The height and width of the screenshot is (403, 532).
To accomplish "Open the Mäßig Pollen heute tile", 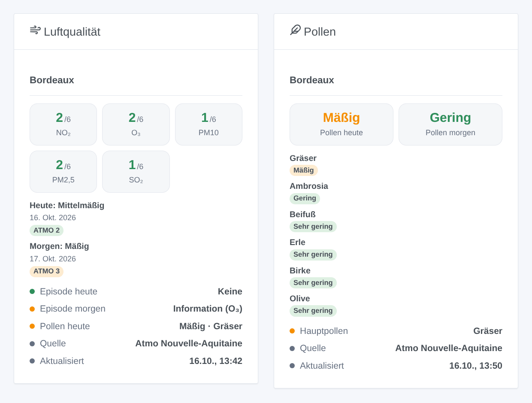I will pos(342,124).
